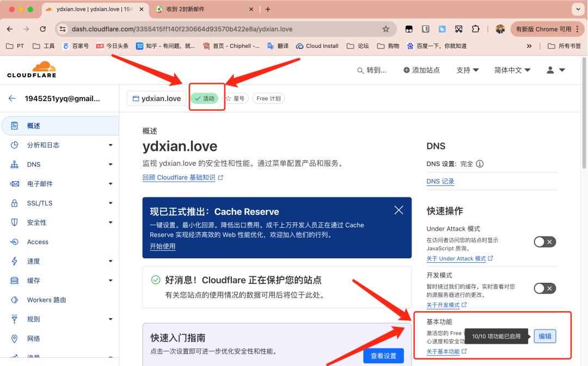Open 关于 Under Attack 模式 link
This screenshot has width=588, height=366.
460,258
